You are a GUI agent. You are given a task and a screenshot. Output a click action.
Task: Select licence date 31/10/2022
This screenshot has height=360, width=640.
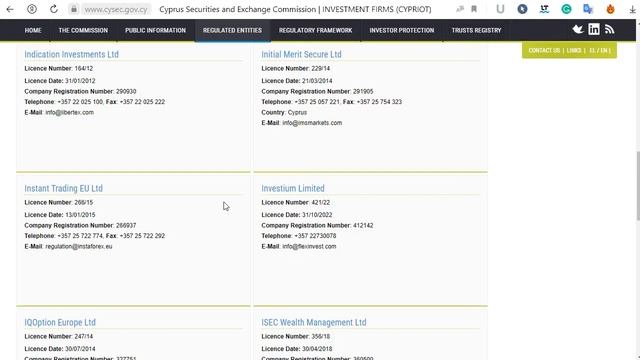point(317,215)
